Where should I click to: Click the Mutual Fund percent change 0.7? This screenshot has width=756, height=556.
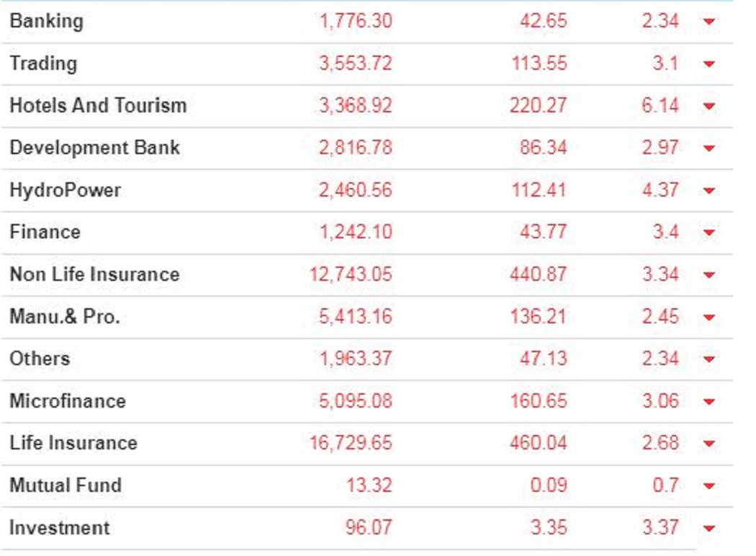tap(665, 485)
